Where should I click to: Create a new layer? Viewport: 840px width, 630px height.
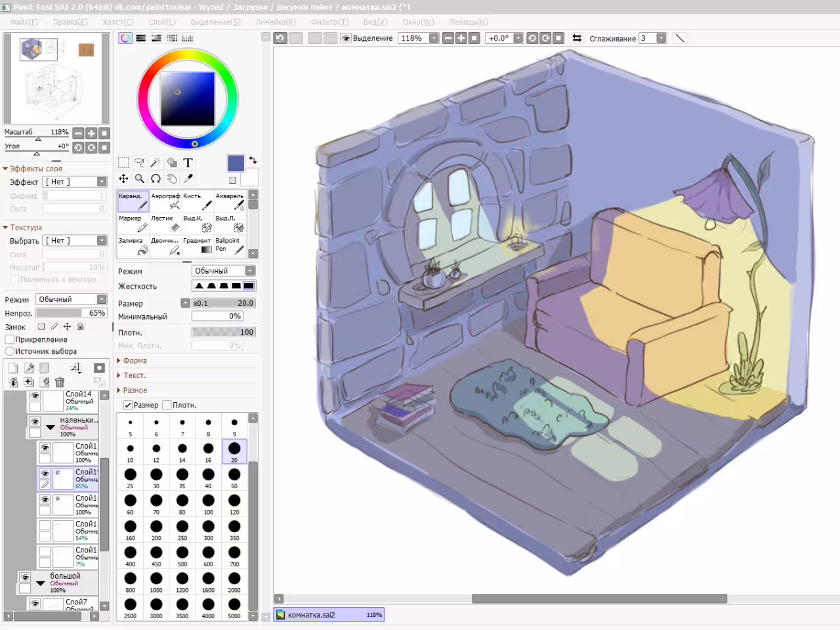click(x=13, y=368)
